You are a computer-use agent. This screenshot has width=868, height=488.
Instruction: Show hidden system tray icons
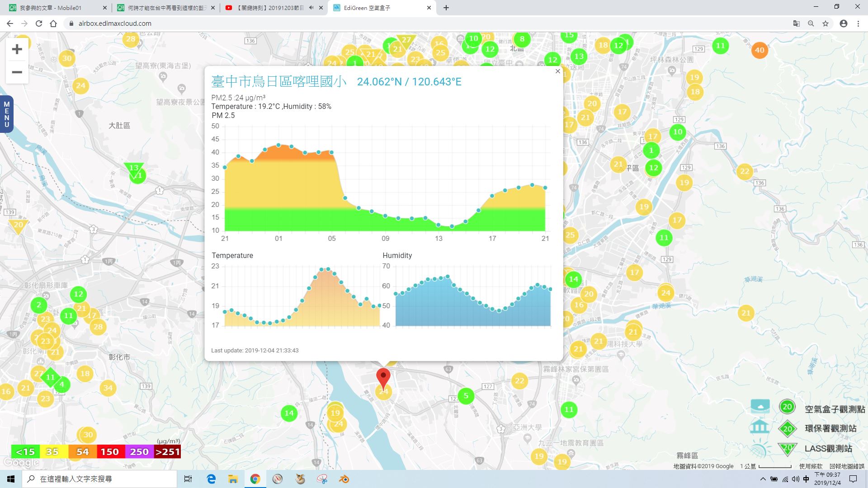click(x=763, y=479)
